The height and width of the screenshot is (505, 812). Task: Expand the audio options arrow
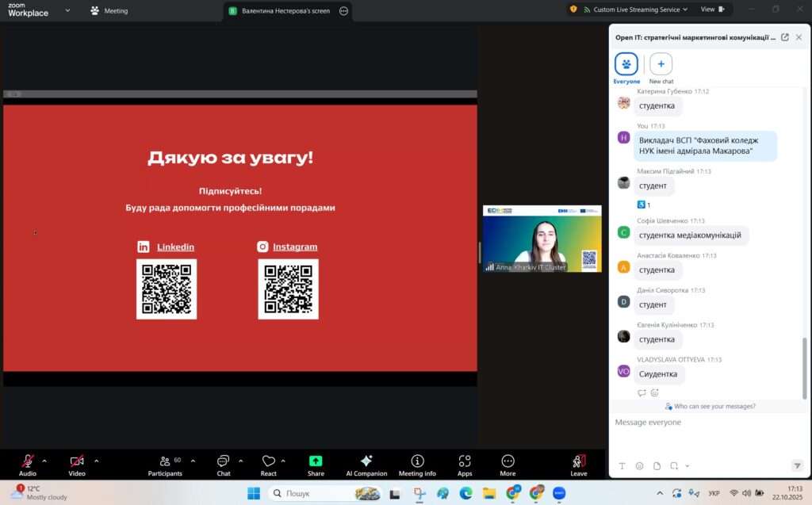(x=44, y=461)
